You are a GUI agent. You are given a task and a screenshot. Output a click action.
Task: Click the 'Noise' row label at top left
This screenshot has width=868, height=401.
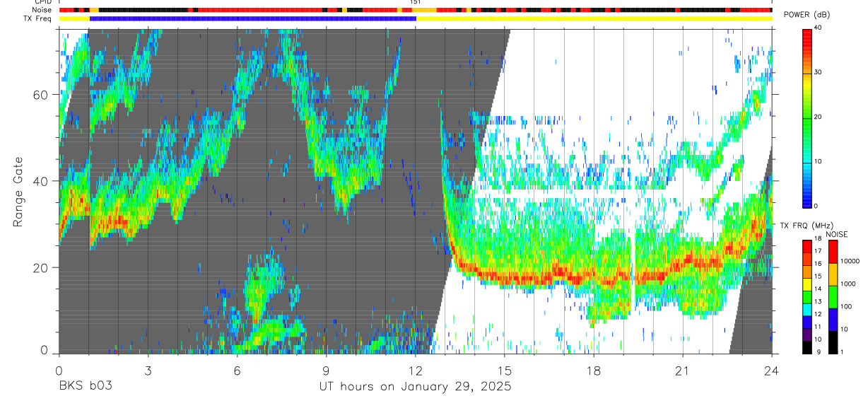pos(42,11)
